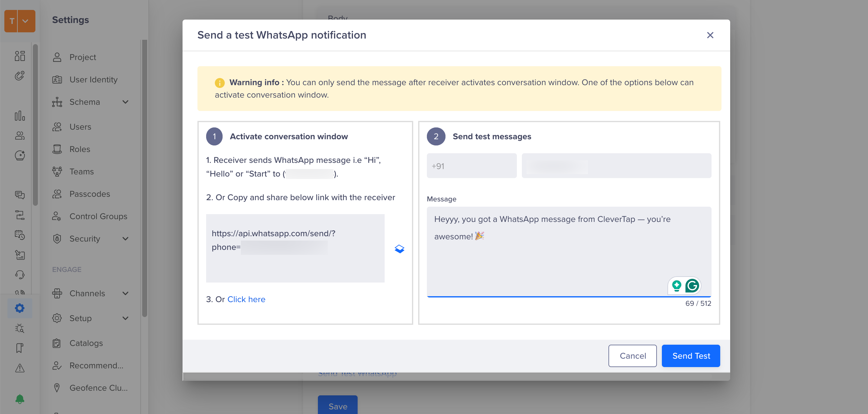
Task: Click the Send Test button
Action: (691, 356)
